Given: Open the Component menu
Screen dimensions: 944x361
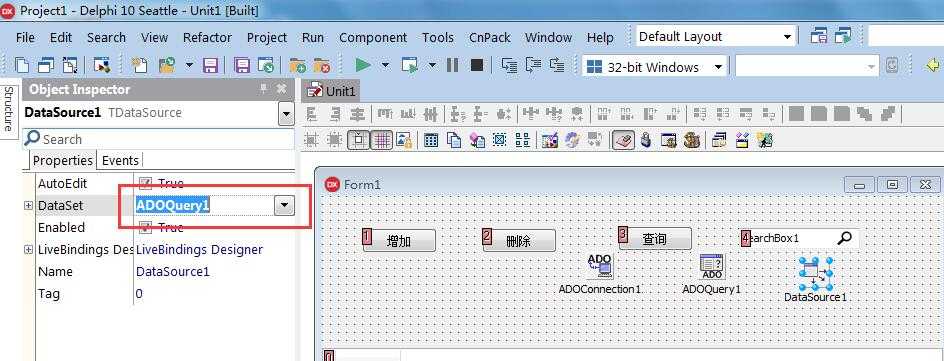Looking at the screenshot, I should (373, 37).
